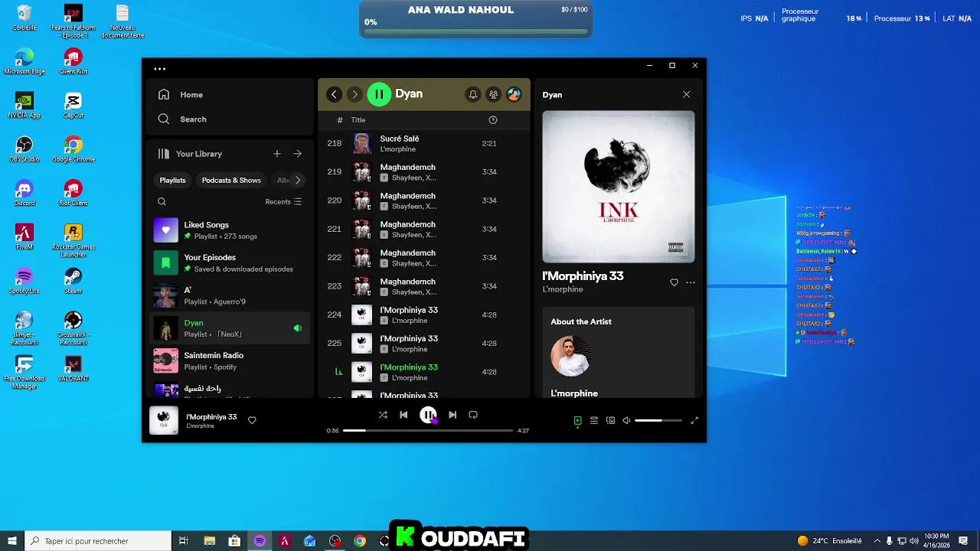
Task: Select track 222 Maghandemch
Action: coord(424,258)
